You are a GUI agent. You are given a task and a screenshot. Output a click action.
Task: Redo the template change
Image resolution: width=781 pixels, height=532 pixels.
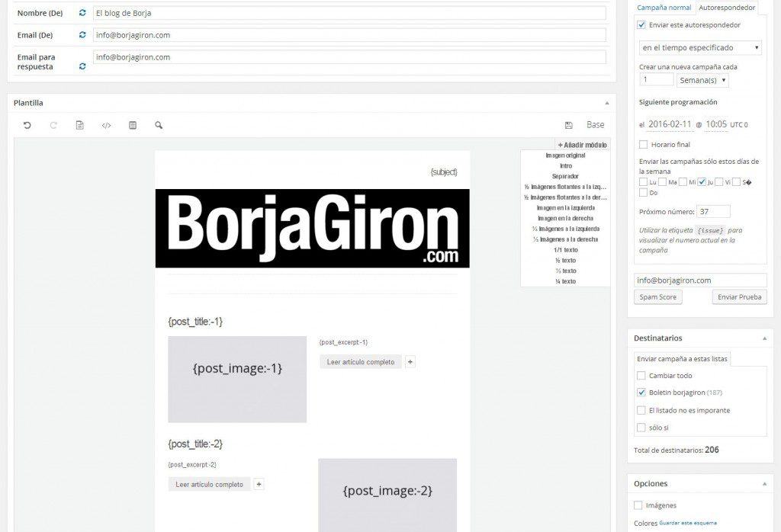(53, 126)
